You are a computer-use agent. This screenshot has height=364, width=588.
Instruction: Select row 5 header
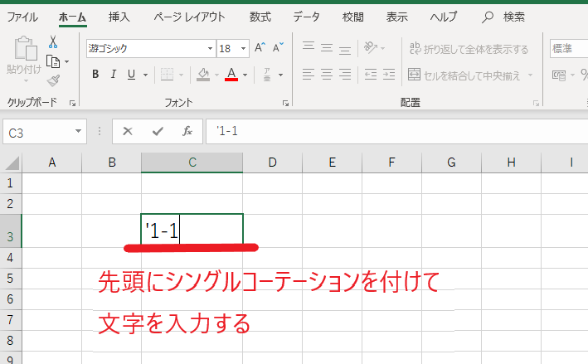[11, 279]
